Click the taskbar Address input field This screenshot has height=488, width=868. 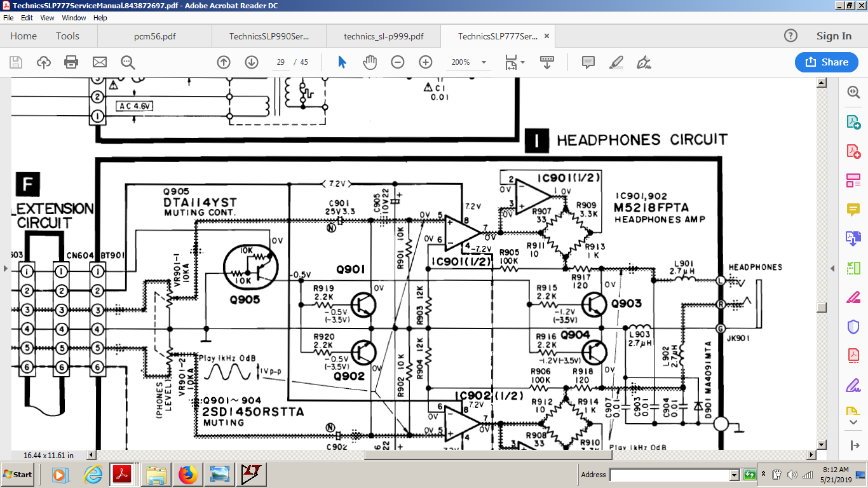click(670, 475)
